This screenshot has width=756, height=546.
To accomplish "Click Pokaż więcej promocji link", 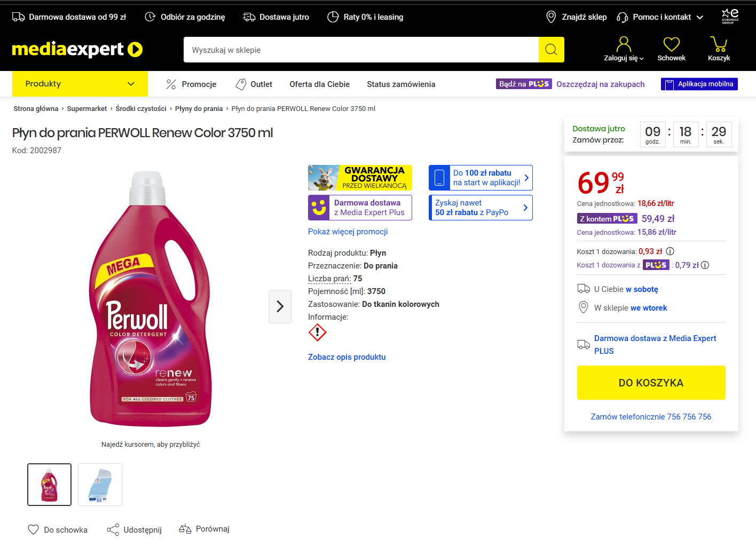I will tap(348, 232).
